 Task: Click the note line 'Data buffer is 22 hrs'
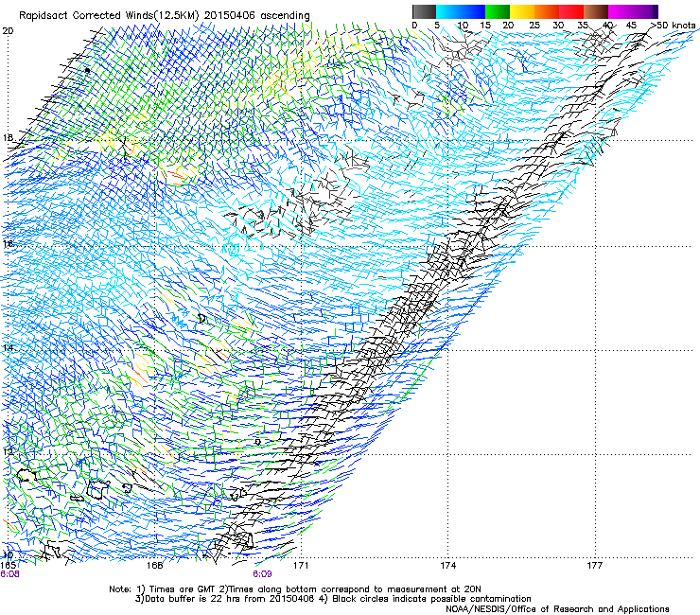coord(333,599)
